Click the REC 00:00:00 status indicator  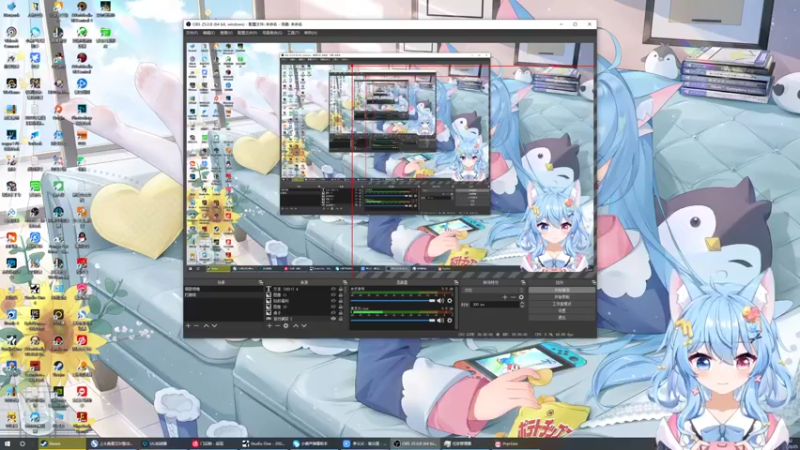click(514, 335)
